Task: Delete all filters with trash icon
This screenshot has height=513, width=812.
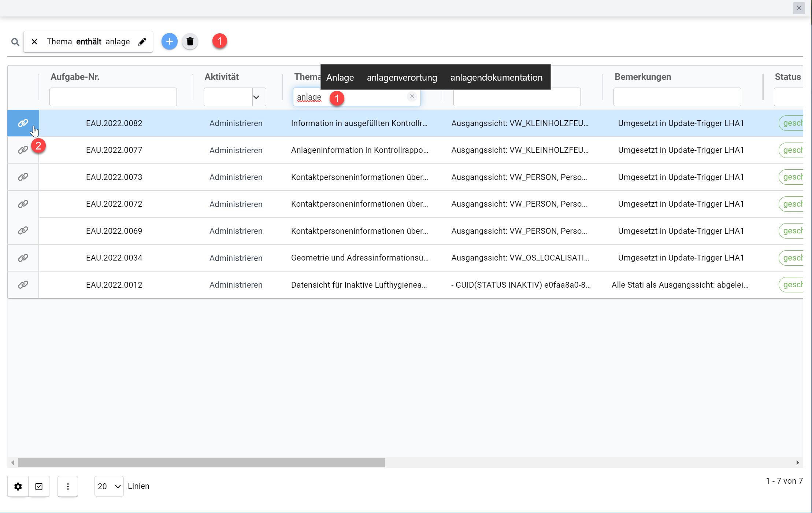Action: pyautogui.click(x=190, y=41)
